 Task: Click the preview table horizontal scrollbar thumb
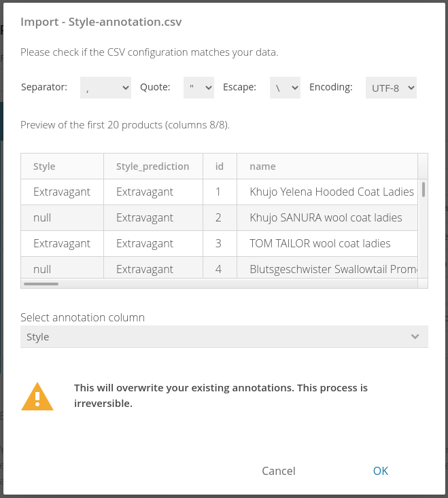coord(41,284)
